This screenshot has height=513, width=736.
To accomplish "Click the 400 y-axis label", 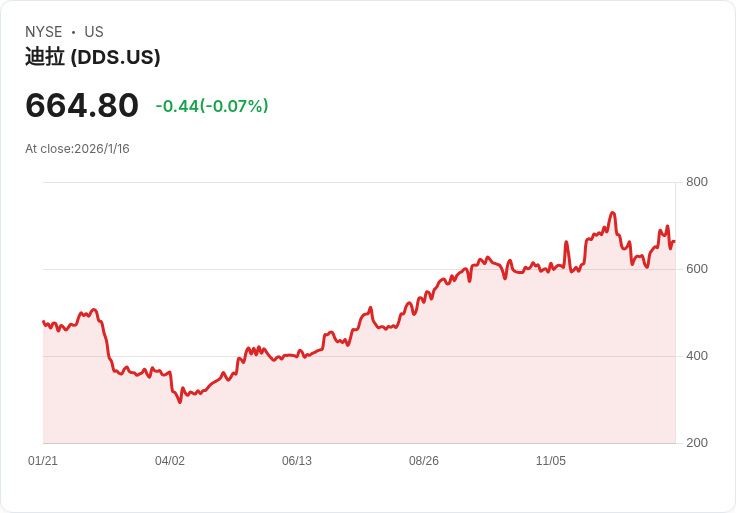I will (x=696, y=356).
